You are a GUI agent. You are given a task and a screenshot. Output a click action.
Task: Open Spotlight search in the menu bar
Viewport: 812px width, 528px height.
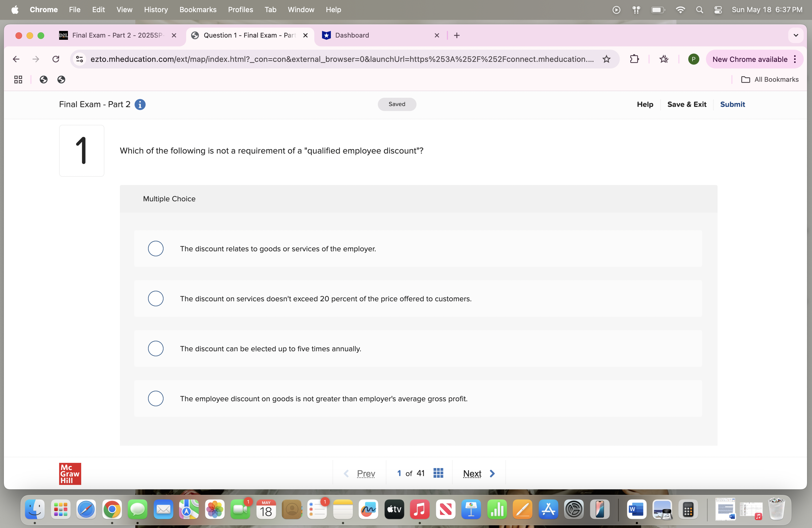[699, 10]
